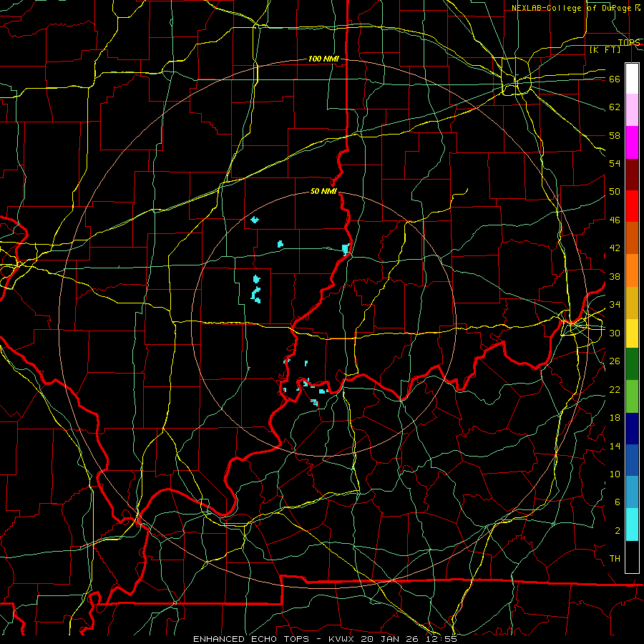Select the light pink legend swatch
Viewport: 644px width, 644px height.
click(x=632, y=109)
